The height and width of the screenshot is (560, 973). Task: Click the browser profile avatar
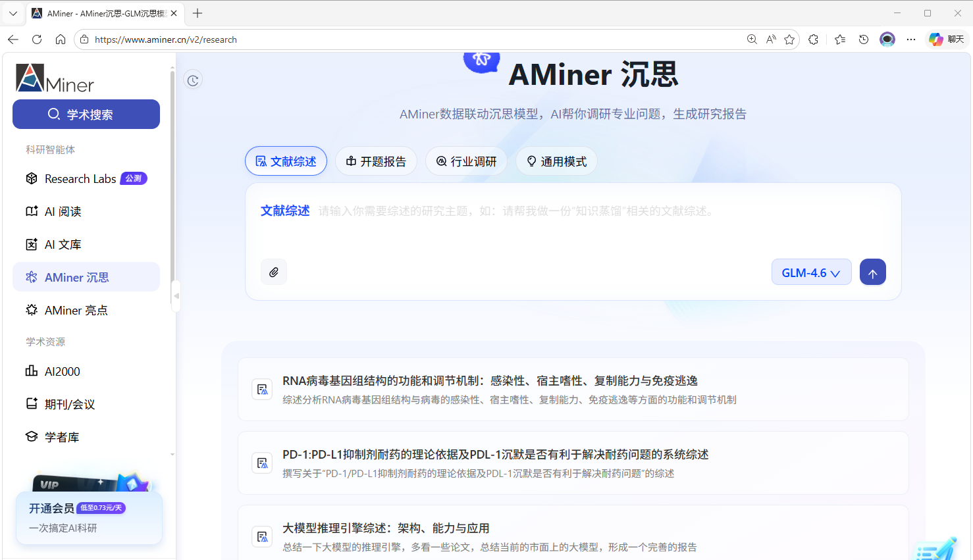[x=887, y=39]
